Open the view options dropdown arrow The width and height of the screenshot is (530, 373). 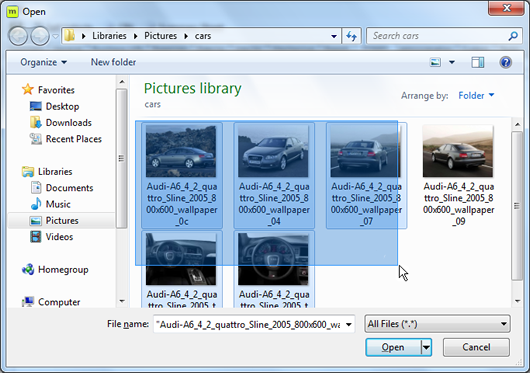(452, 62)
